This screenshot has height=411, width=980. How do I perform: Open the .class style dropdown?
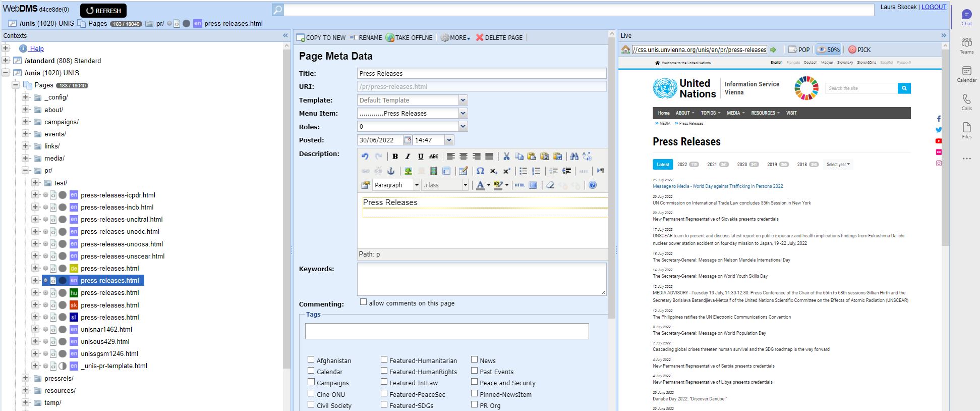pos(465,185)
